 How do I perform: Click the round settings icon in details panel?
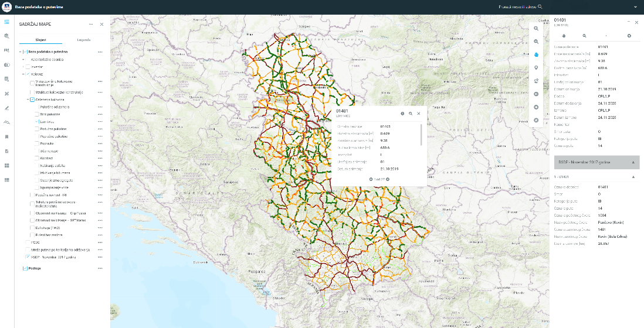point(629,36)
